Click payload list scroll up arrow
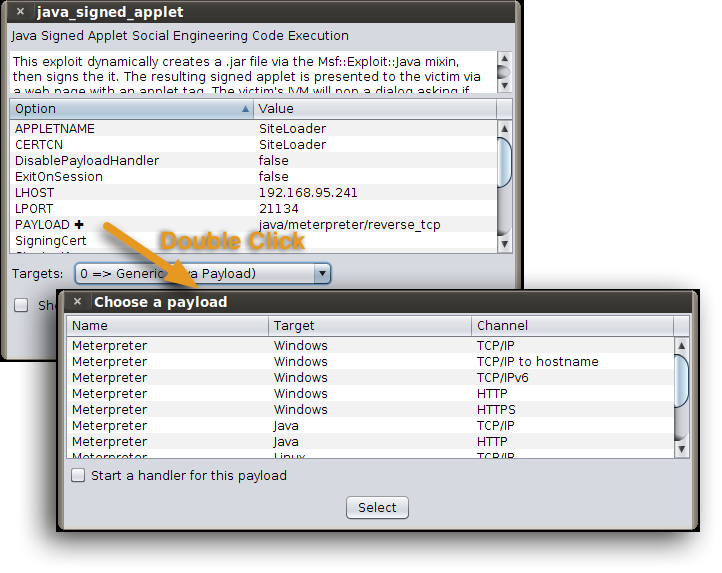The height and width of the screenshot is (573, 722). point(681,345)
